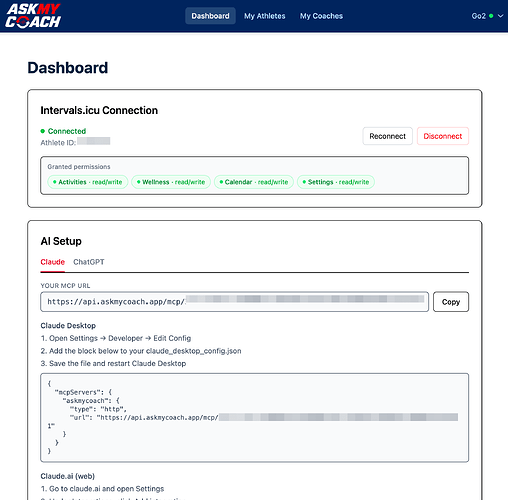Click the Reconnect button

coord(387,136)
